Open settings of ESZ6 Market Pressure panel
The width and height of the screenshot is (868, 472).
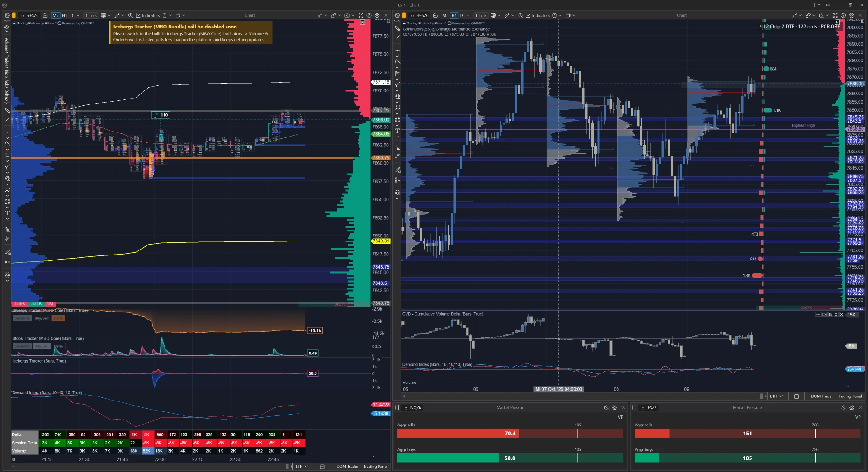pos(852,407)
